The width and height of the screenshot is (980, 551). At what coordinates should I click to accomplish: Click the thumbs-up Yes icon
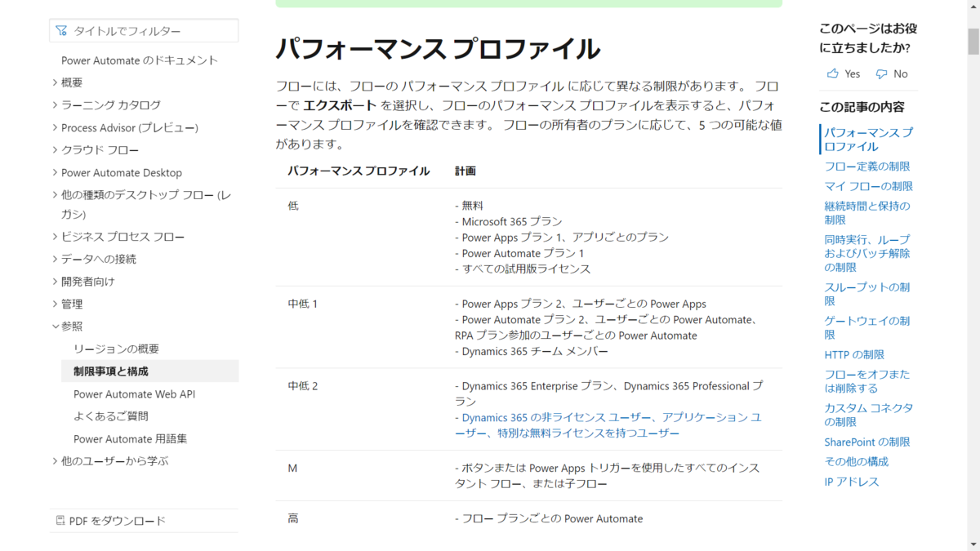833,73
